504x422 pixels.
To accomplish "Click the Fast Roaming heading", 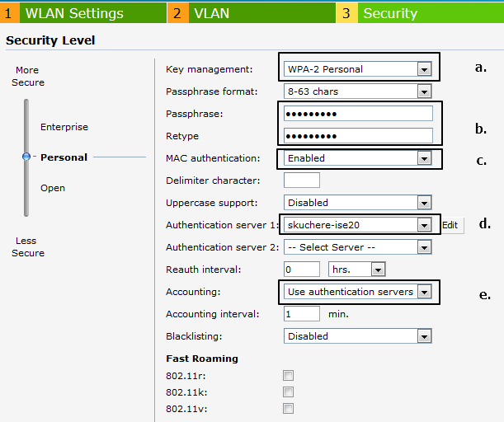I will 202,359.
